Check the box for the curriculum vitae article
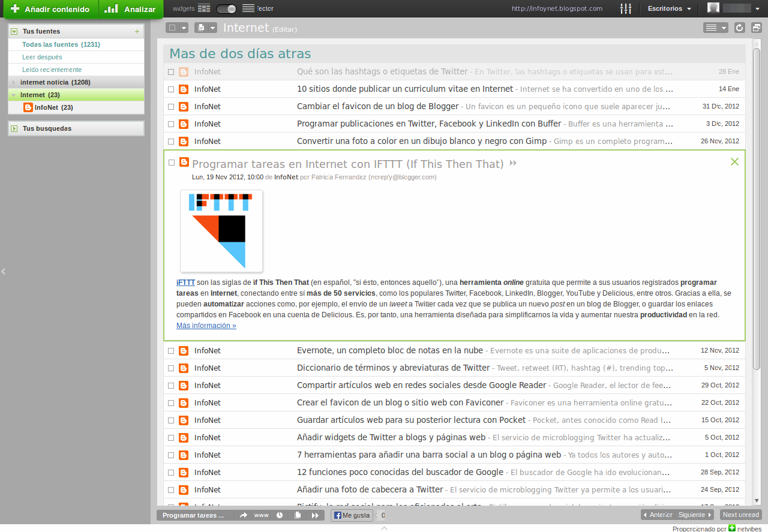Screen dimensions: 768x532 coord(171,89)
